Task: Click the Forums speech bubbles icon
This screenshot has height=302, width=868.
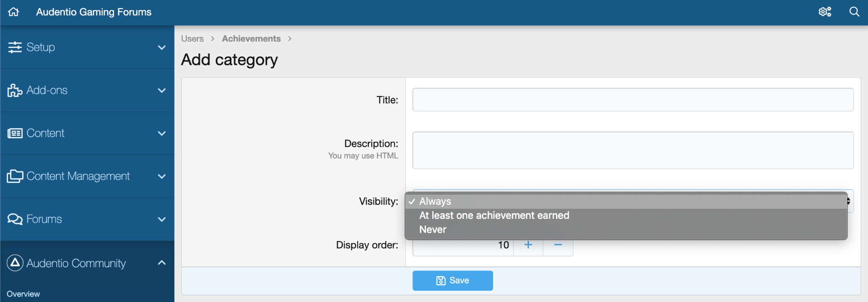Action: coord(15,219)
